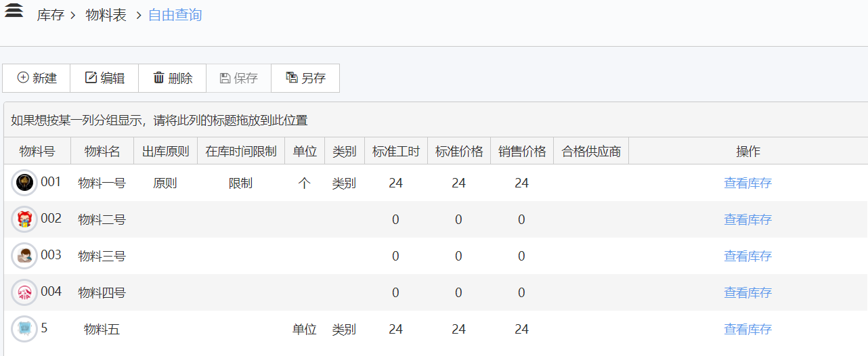
Task: Go to 物料表 in the breadcrumb
Action: pyautogui.click(x=106, y=15)
